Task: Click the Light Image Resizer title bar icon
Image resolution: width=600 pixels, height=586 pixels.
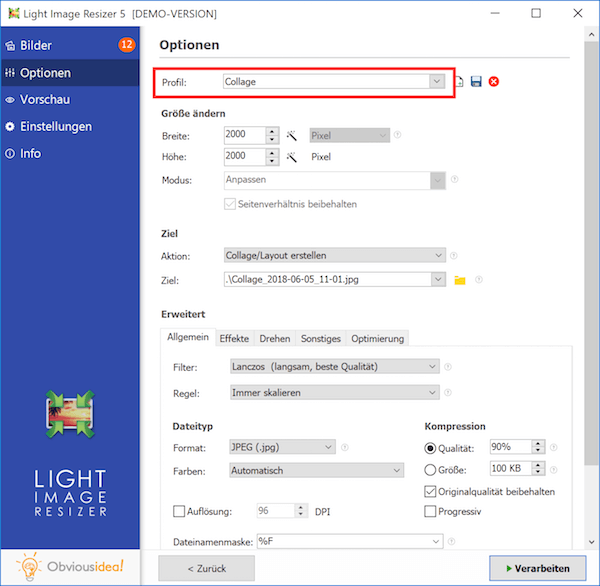Action: [x=14, y=14]
